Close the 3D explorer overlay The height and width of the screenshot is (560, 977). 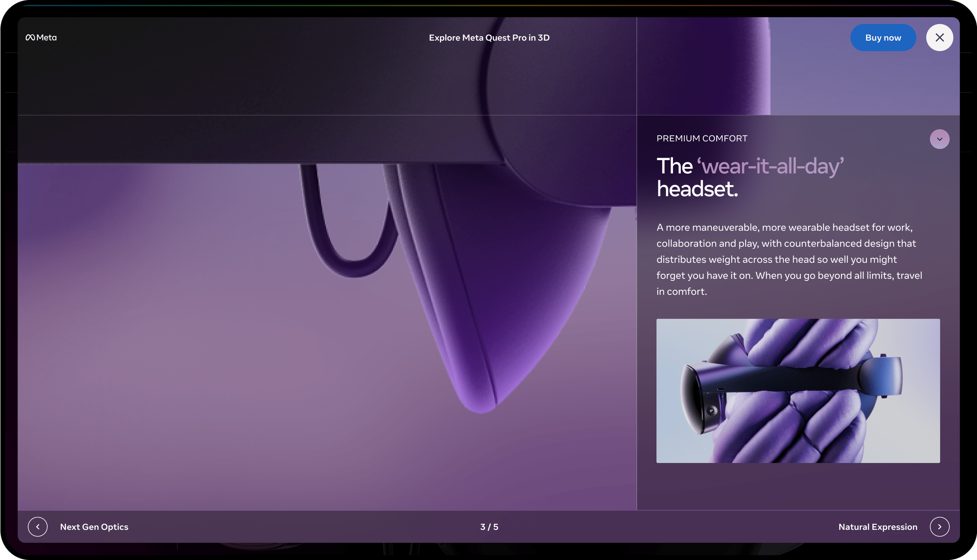coord(939,37)
